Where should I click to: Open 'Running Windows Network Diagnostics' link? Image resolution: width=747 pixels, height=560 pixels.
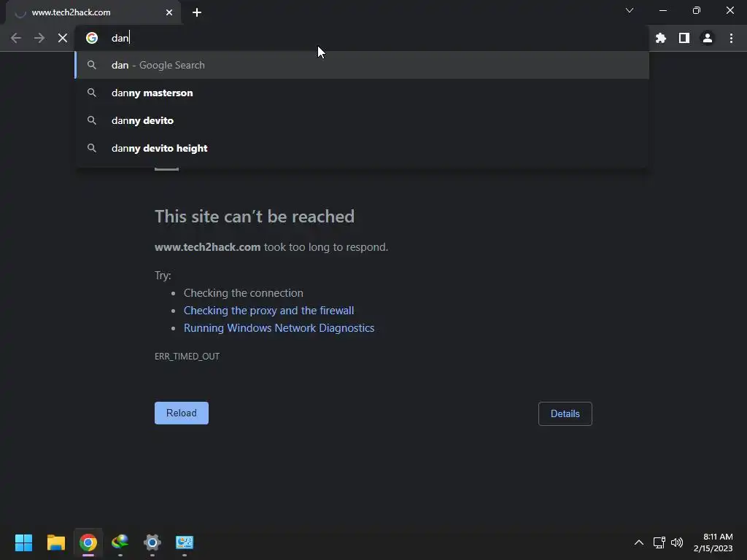tap(279, 328)
